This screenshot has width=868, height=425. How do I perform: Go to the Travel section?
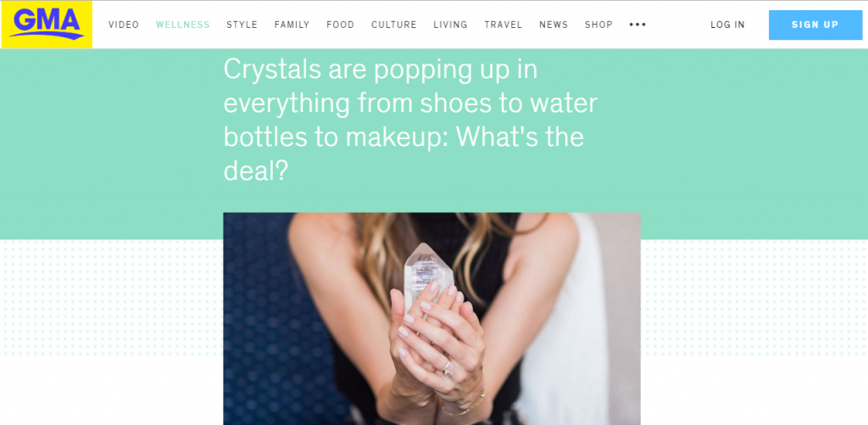504,25
